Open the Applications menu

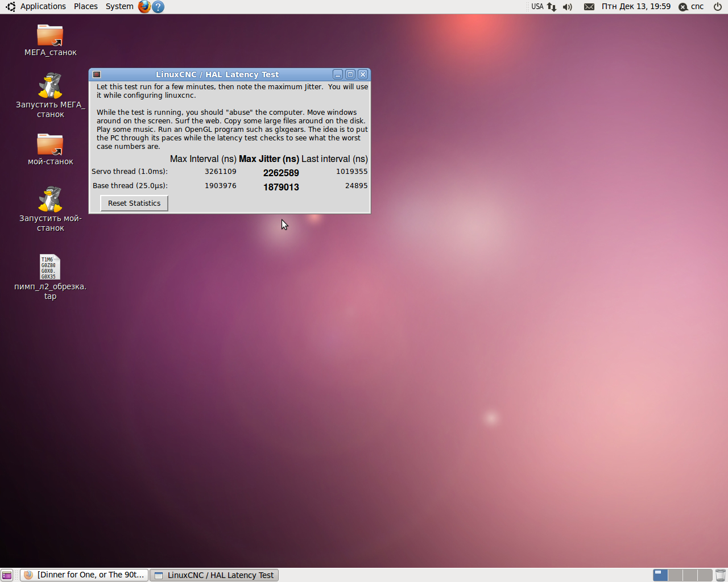(43, 6)
